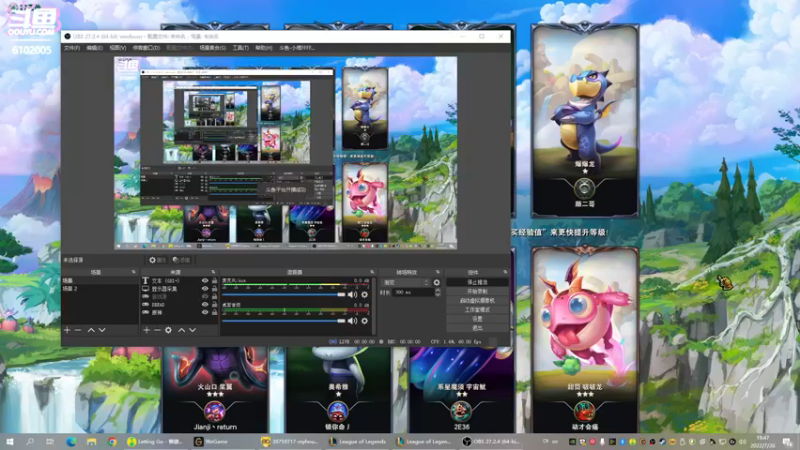Click the 启动虚拟摄像机 button
Image resolution: width=800 pixels, height=450 pixels.
477,301
